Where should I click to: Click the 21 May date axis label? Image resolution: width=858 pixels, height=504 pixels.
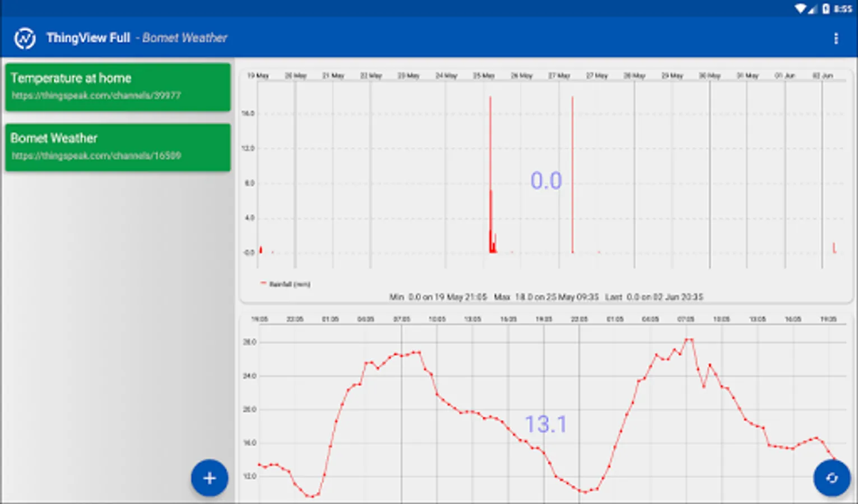pos(333,76)
